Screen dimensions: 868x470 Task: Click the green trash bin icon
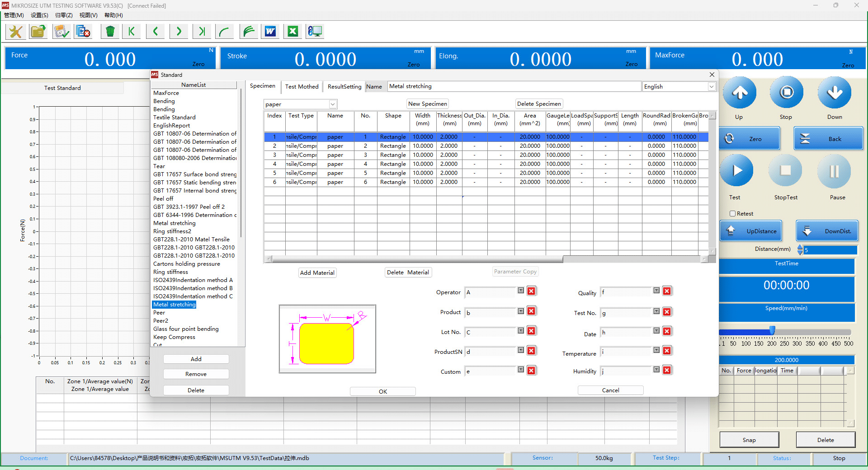pyautogui.click(x=110, y=32)
